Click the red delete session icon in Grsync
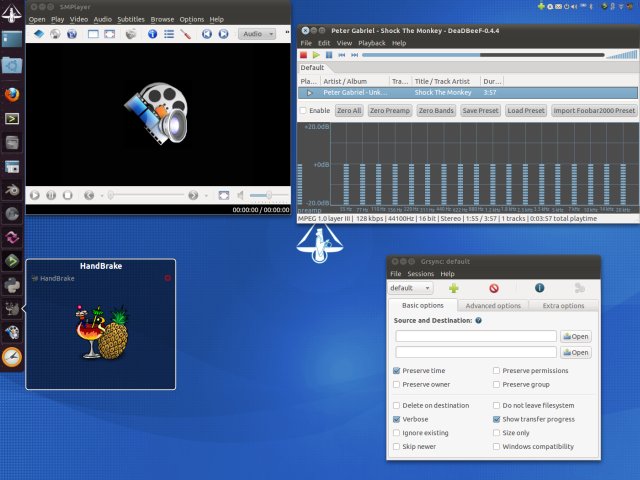 point(494,288)
